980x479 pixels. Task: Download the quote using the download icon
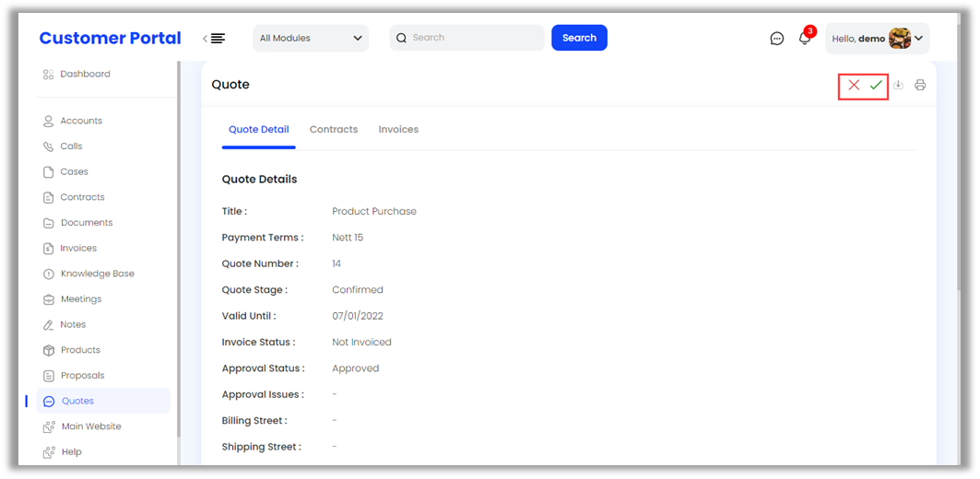899,85
